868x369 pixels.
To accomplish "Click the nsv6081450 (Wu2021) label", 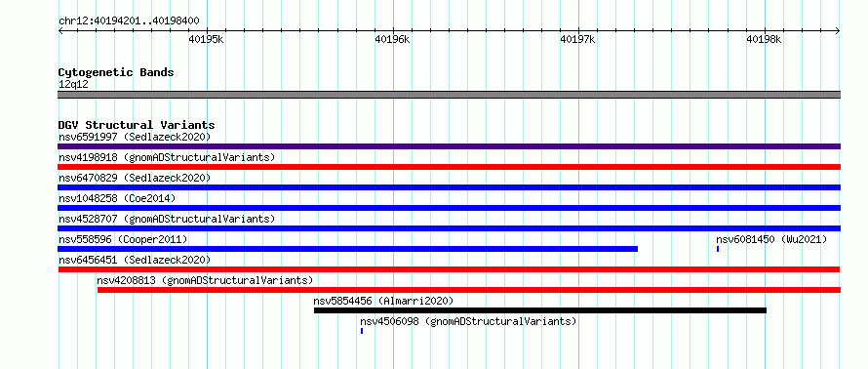I will pyautogui.click(x=771, y=239).
